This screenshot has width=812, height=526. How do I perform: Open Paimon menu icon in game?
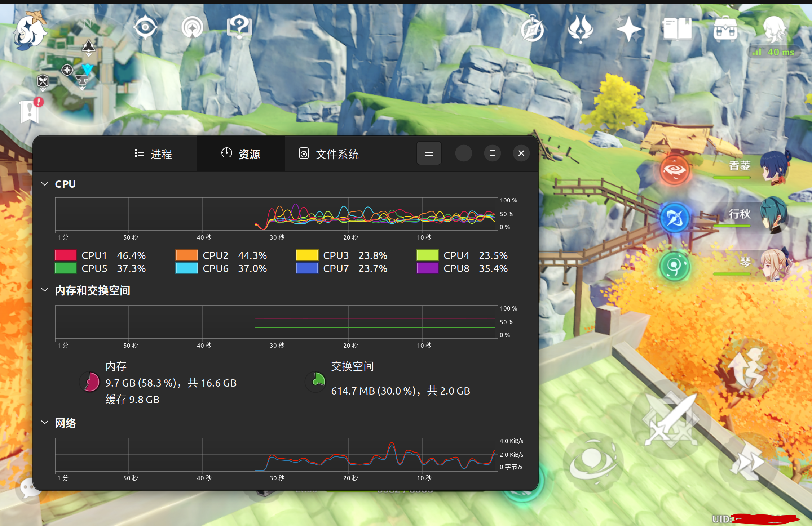coord(30,31)
